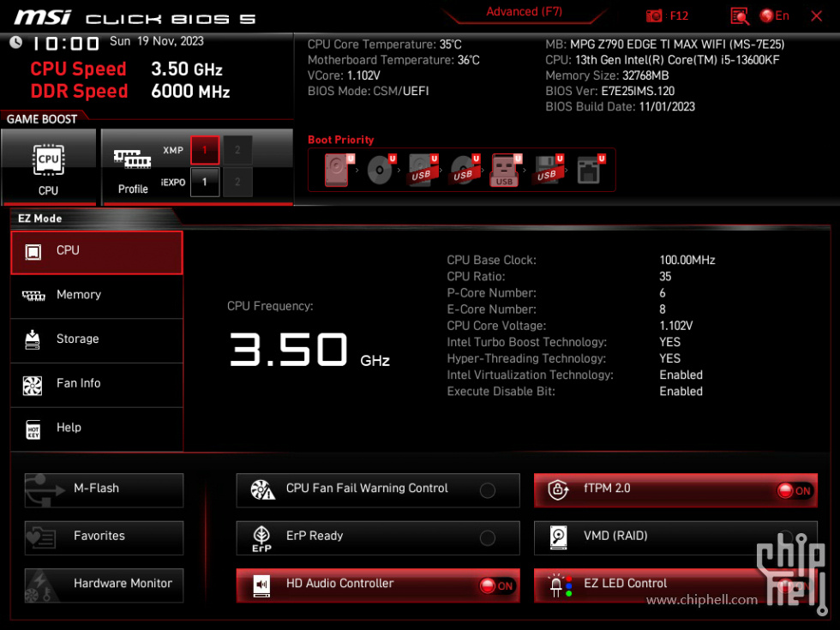This screenshot has width=840, height=630.
Task: Change language via the En globe icon
Action: pyautogui.click(x=775, y=16)
